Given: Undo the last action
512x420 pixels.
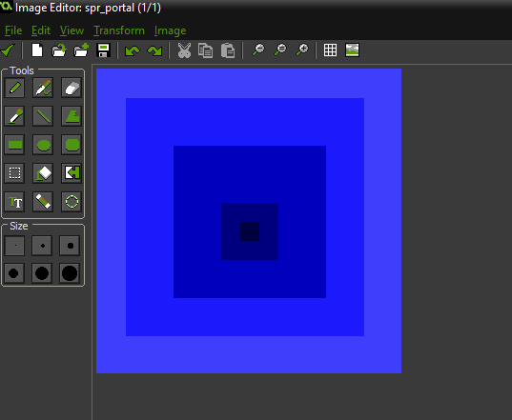Looking at the screenshot, I should (133, 50).
